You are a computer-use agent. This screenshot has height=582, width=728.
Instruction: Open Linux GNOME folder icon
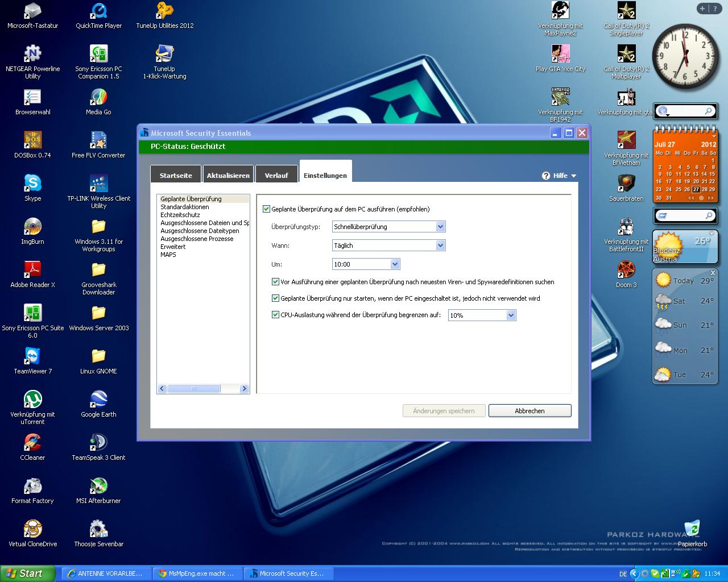[98, 356]
